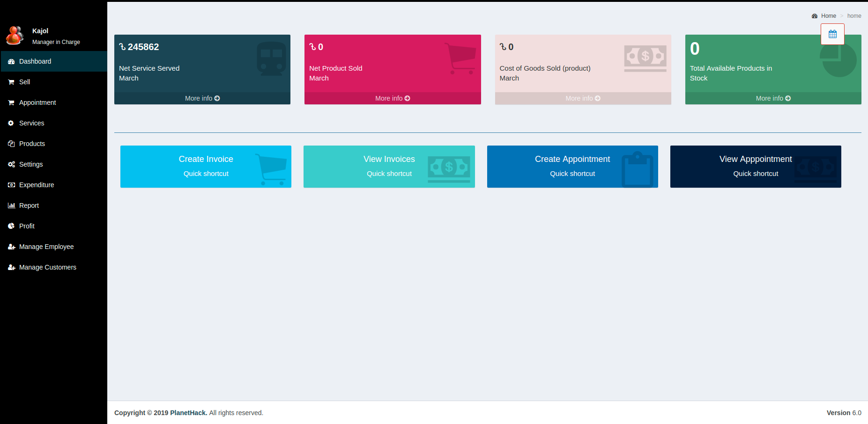Click the Dashboard speedometer icon in sidebar
This screenshot has height=424, width=868.
(11, 61)
